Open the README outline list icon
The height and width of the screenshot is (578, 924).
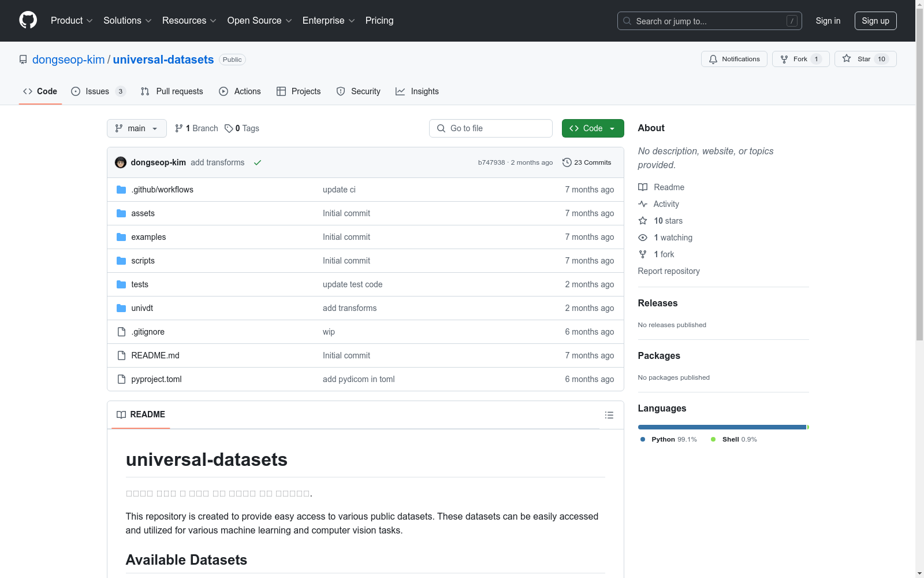point(609,415)
